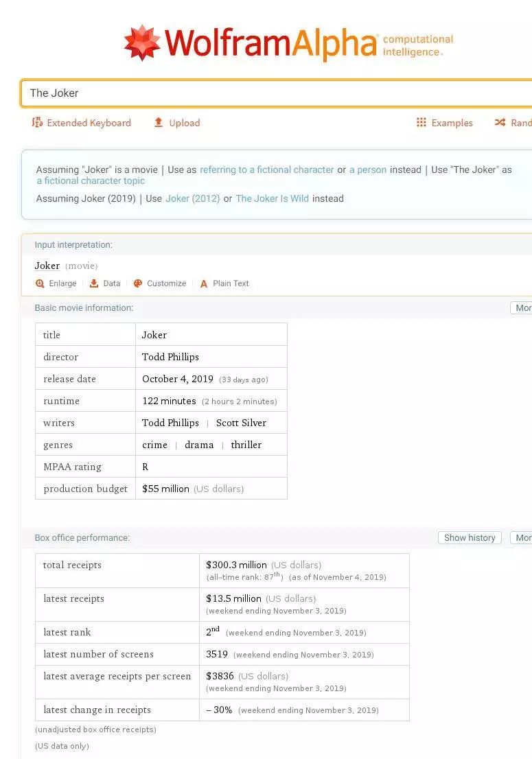532x759 pixels.
Task: Focus the search box containing The Joker
Action: [x=276, y=93]
